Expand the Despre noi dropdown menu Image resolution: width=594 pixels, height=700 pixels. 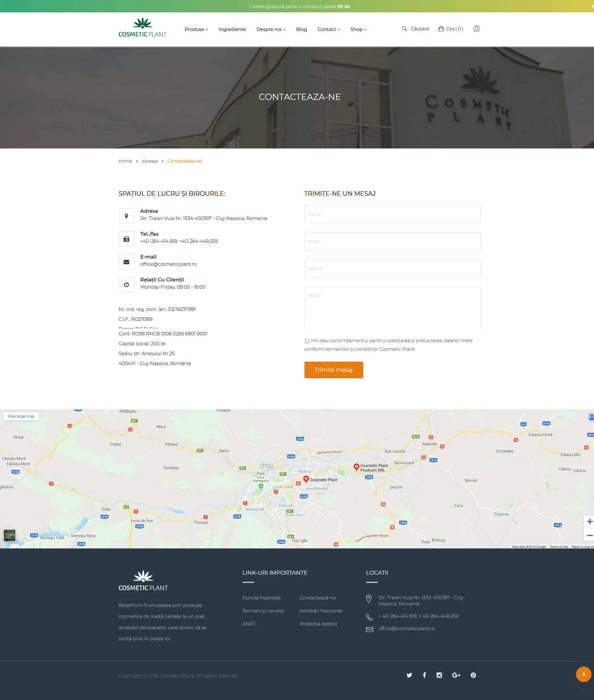click(x=271, y=29)
